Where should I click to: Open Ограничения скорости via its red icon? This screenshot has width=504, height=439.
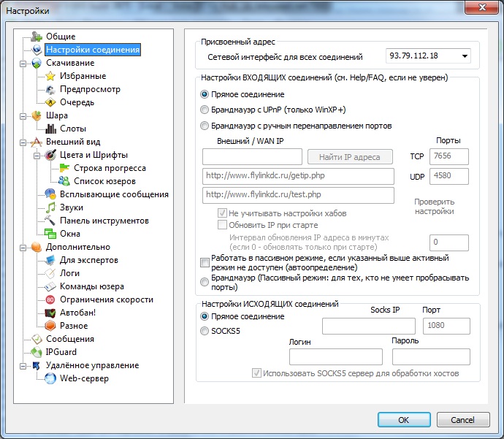[x=50, y=299]
